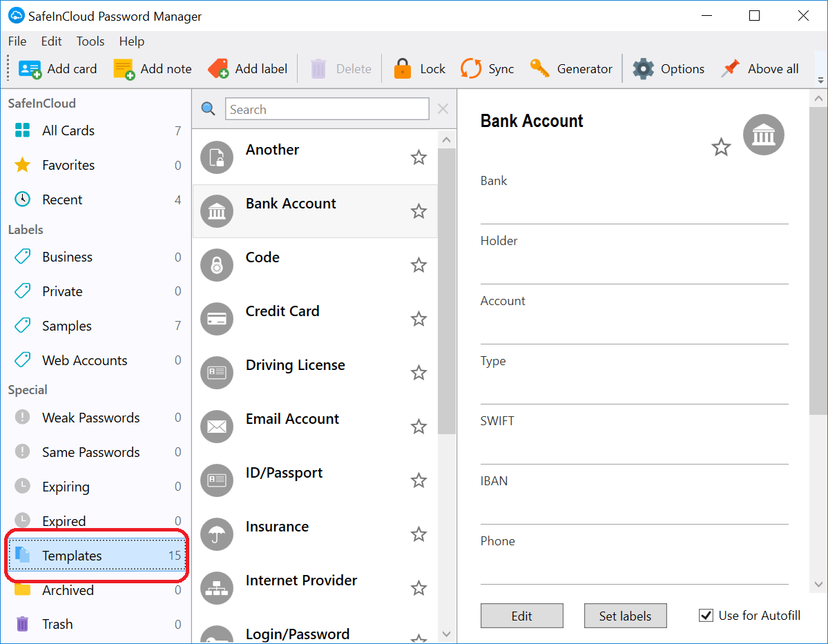Toggle the Use for Autofill checkbox
The height and width of the screenshot is (644, 828).
point(706,616)
